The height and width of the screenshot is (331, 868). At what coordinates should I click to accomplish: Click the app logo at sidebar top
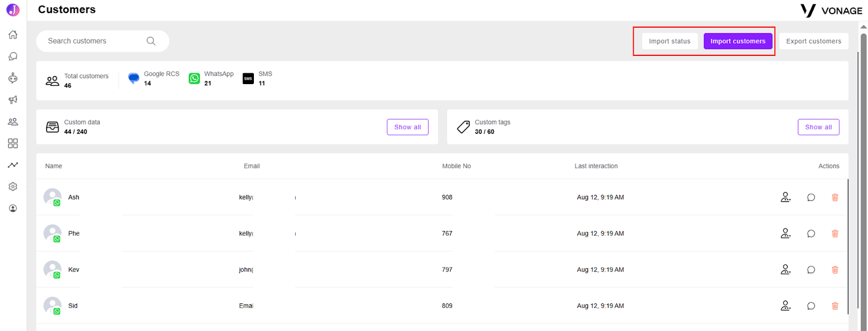[13, 10]
